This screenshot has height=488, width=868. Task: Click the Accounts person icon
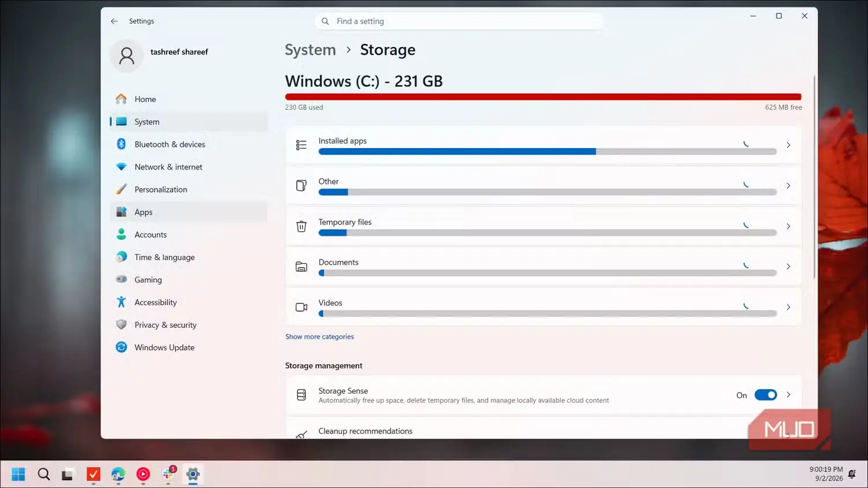[121, 234]
